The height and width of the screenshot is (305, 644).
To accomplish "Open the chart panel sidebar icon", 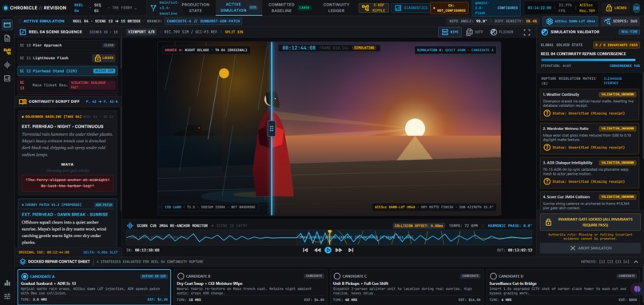I will tap(7, 78).
